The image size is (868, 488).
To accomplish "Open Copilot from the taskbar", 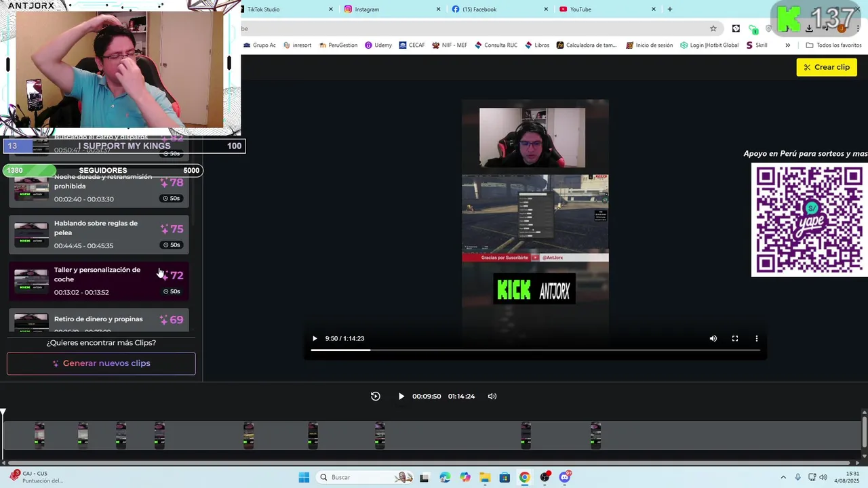I will pyautogui.click(x=465, y=478).
